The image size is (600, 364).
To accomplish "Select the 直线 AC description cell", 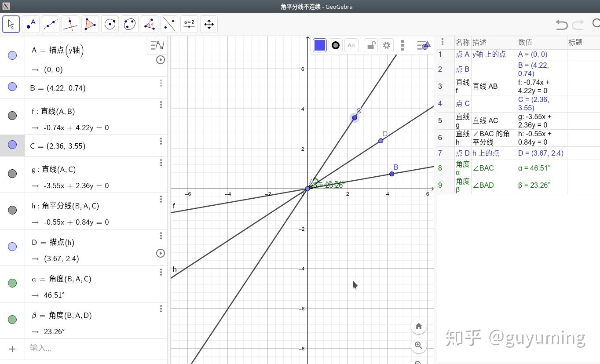I will pos(494,120).
